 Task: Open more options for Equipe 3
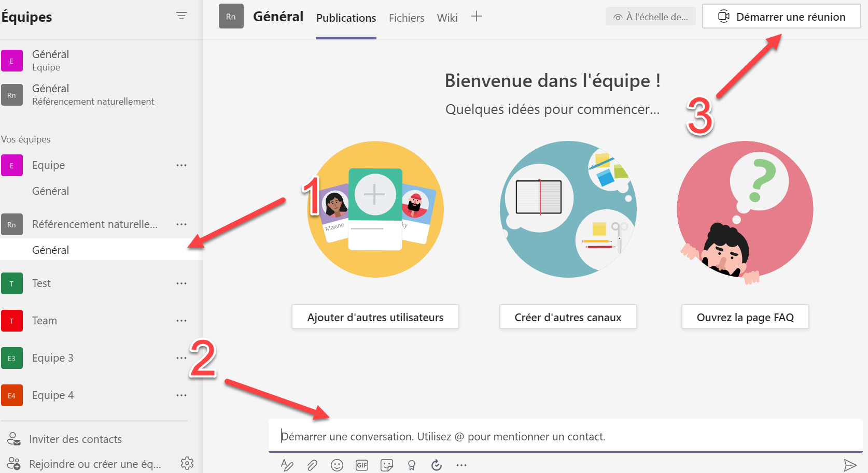coord(181,357)
